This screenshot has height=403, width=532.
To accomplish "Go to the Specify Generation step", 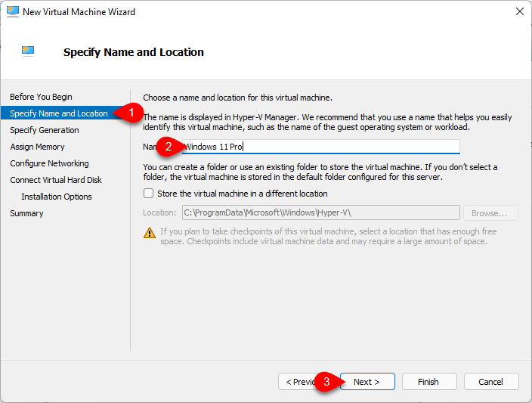I will click(x=45, y=130).
